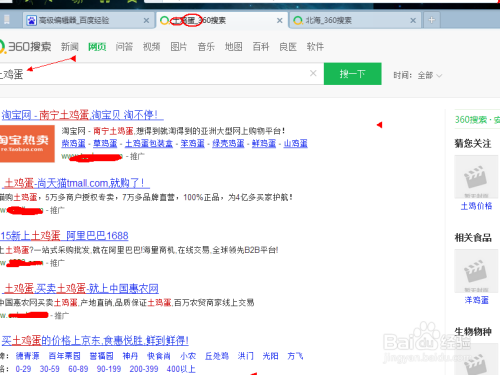Open the 良医 search category

pos(288,47)
